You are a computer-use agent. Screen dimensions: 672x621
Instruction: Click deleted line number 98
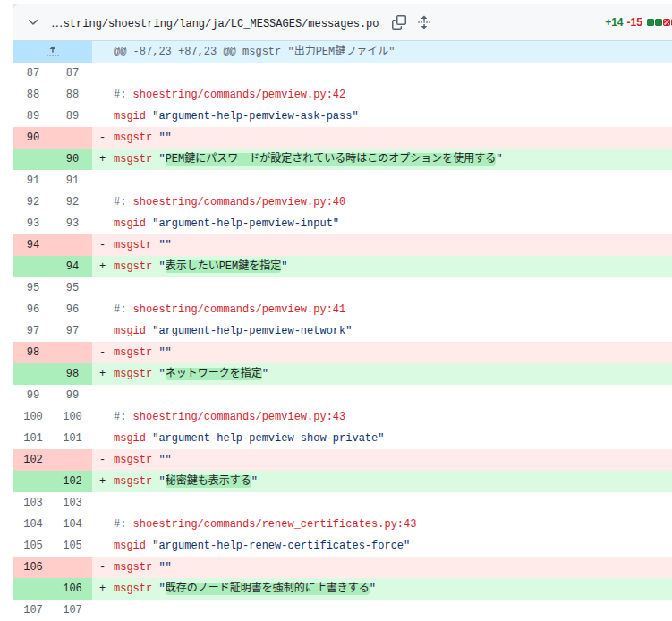click(x=33, y=352)
